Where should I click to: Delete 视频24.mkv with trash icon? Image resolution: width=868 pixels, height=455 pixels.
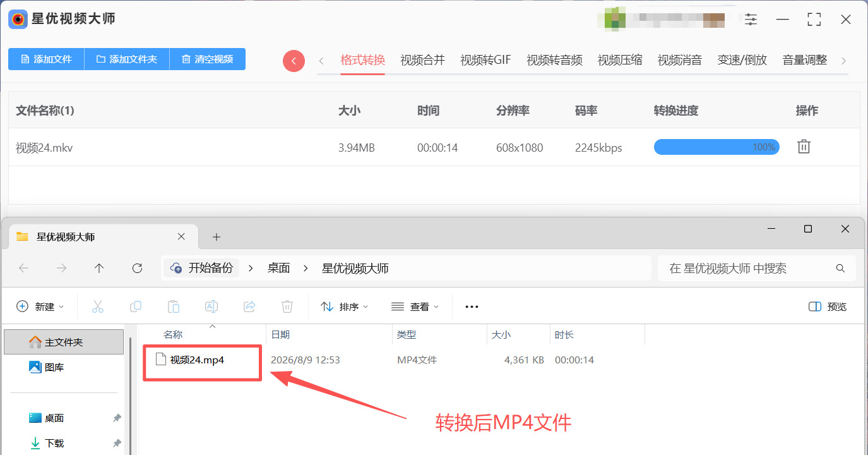pyautogui.click(x=803, y=147)
